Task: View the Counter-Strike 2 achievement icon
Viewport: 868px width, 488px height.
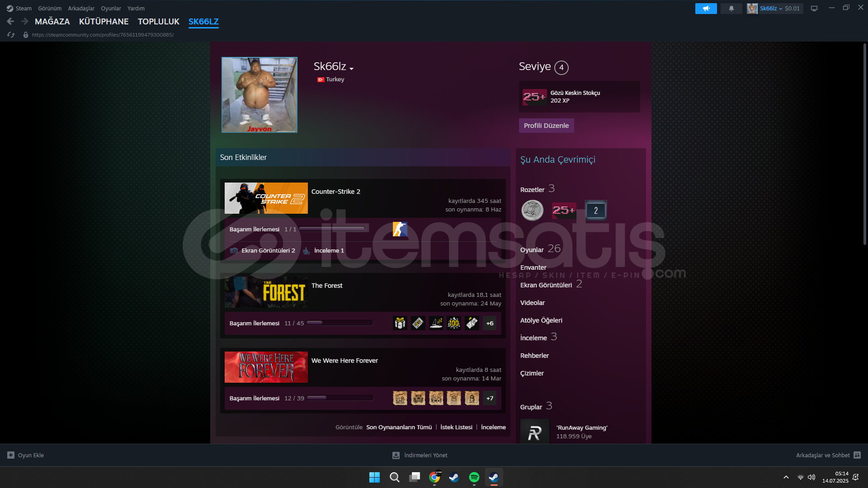Action: tap(400, 229)
